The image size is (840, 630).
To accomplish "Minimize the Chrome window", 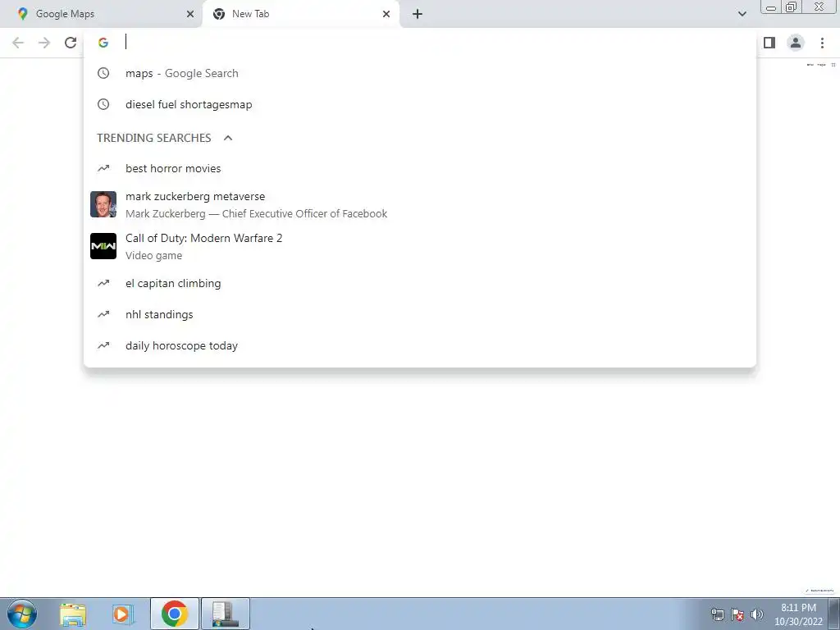I will coord(771,7).
